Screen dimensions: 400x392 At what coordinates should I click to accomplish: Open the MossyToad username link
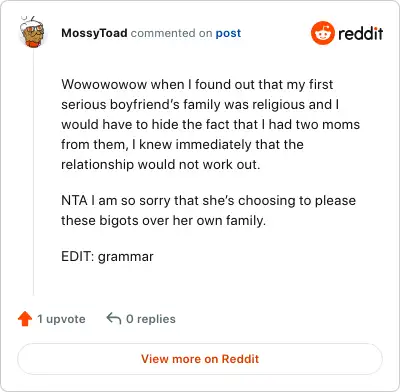tap(94, 33)
